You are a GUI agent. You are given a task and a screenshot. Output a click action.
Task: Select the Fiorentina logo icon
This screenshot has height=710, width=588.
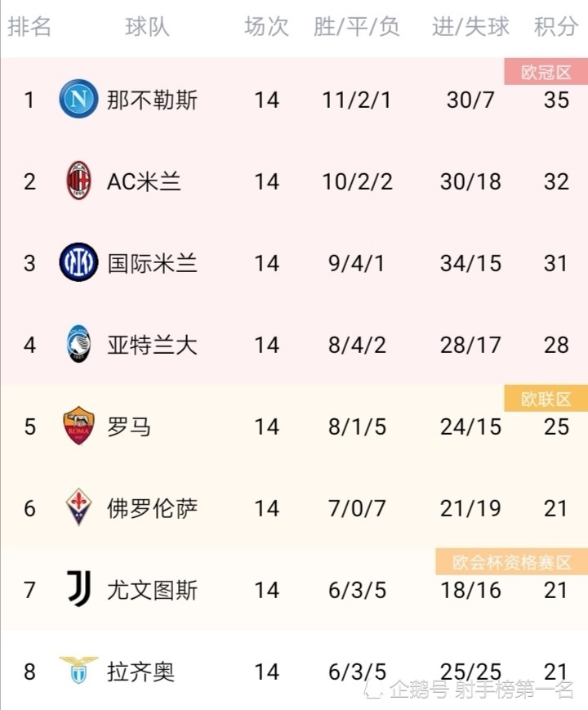point(78,507)
